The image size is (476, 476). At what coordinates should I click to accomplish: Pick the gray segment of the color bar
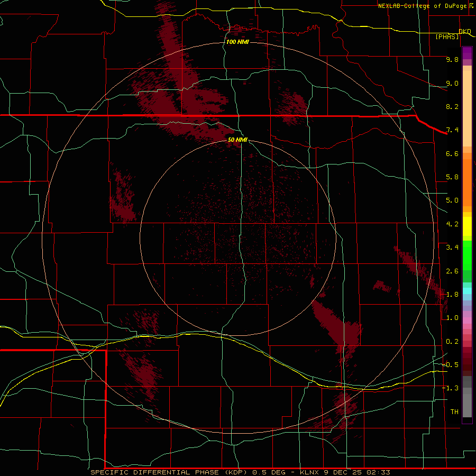pyautogui.click(x=467, y=398)
